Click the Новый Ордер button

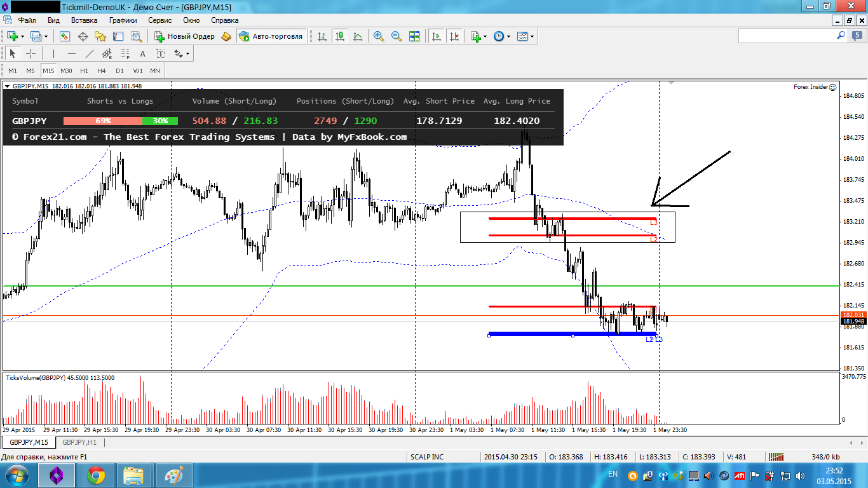coord(184,36)
